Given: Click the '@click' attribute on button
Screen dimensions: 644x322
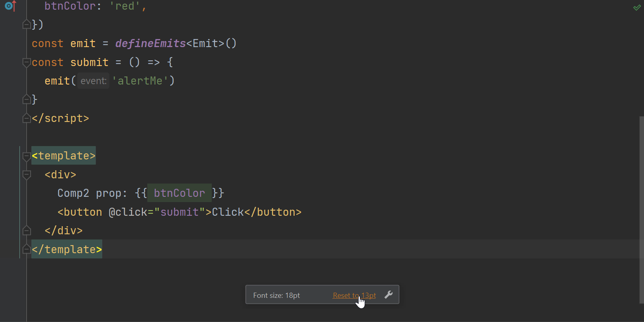Looking at the screenshot, I should [128, 212].
